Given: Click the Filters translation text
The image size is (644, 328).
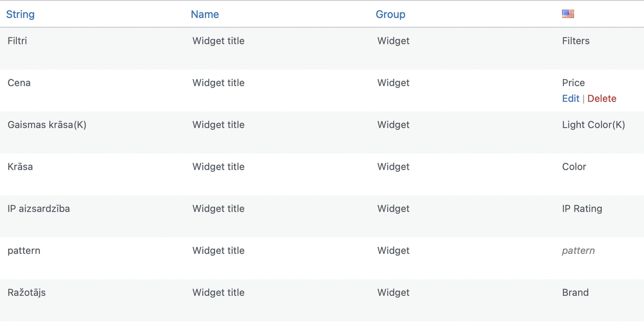Looking at the screenshot, I should click(x=576, y=41).
